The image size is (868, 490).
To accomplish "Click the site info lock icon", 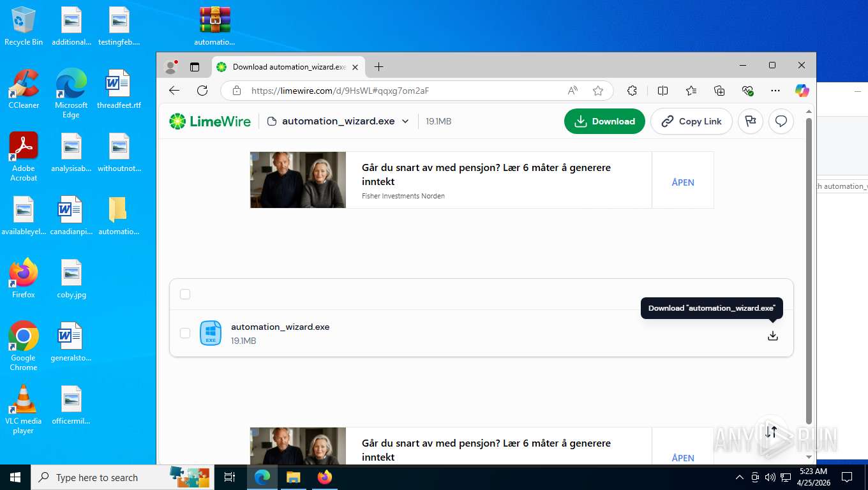I will coord(237,91).
